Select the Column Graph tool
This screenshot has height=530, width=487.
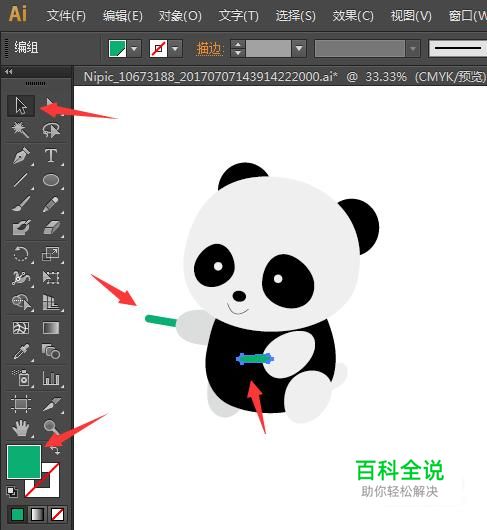point(51,378)
